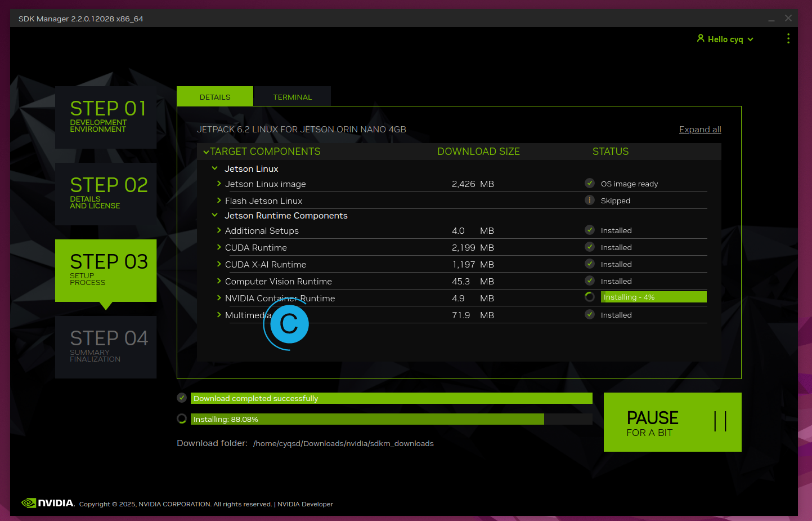The image size is (812, 521).
Task: Expand the Additional Setups row
Action: 219,230
